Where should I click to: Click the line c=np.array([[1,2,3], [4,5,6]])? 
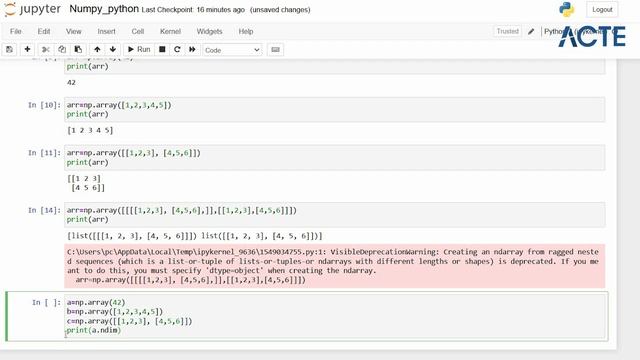pyautogui.click(x=129, y=321)
